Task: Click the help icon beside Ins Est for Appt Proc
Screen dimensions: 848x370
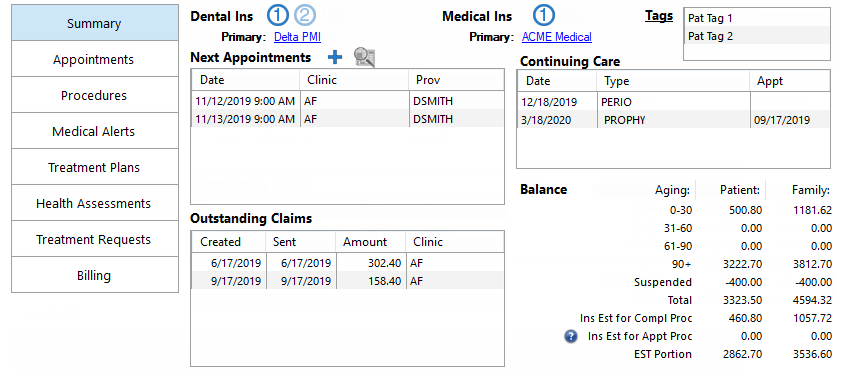Action: pos(571,336)
